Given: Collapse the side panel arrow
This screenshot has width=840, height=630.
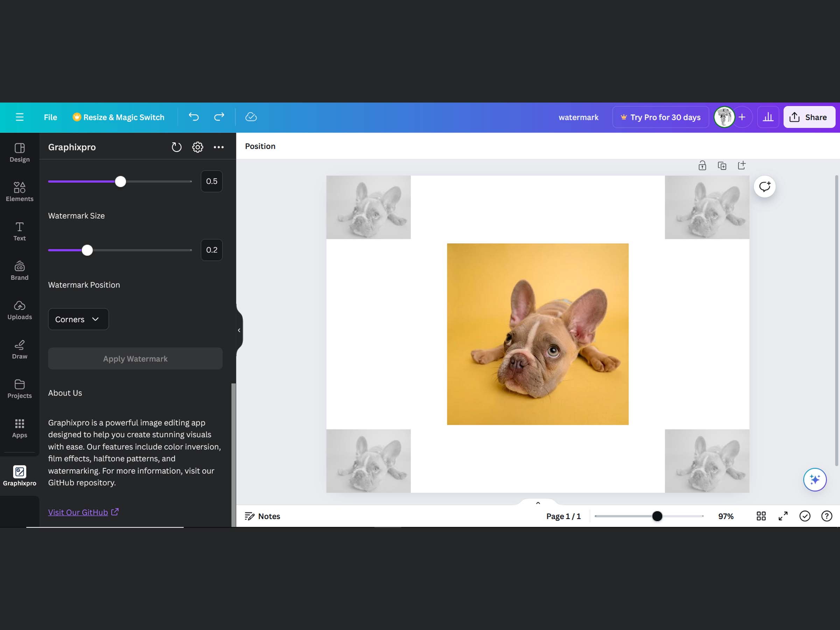Looking at the screenshot, I should [239, 330].
